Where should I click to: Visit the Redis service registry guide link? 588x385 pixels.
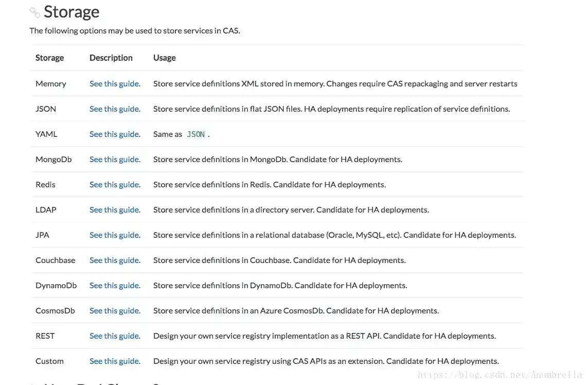[114, 184]
